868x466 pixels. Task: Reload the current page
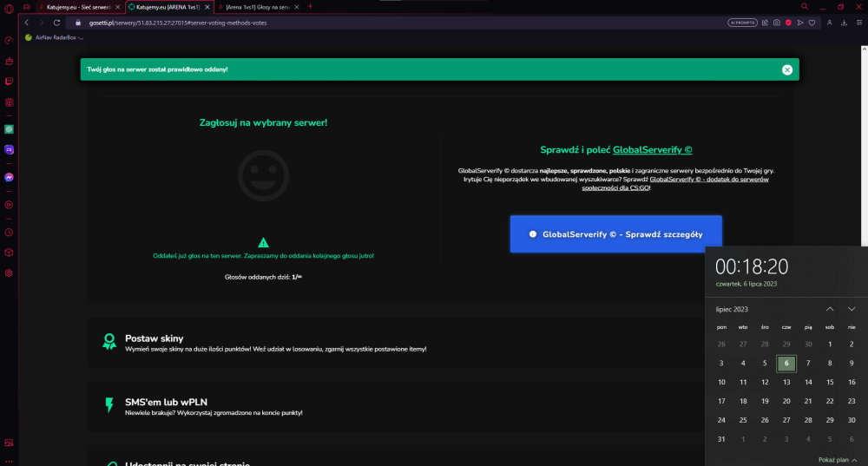tap(56, 23)
